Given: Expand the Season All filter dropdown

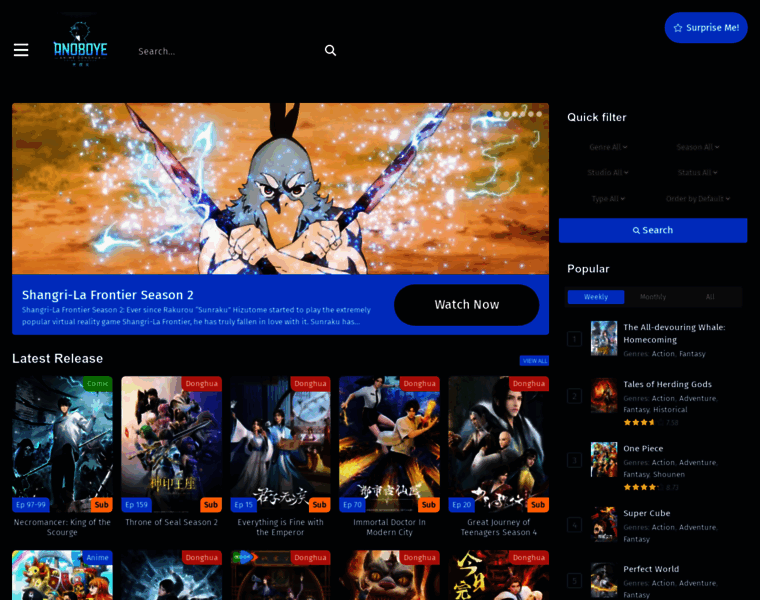Looking at the screenshot, I should (697, 147).
